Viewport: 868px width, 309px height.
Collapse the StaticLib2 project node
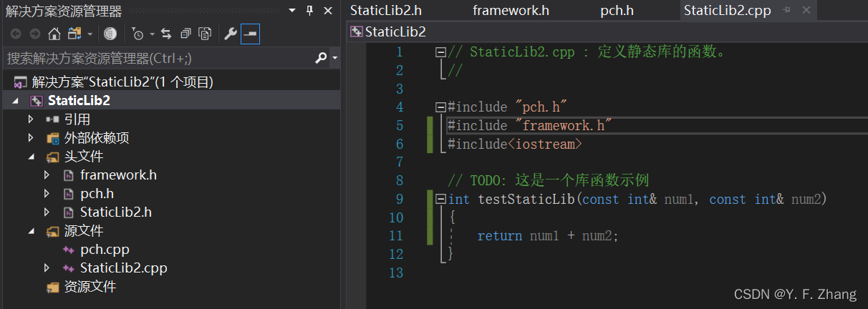point(16,101)
